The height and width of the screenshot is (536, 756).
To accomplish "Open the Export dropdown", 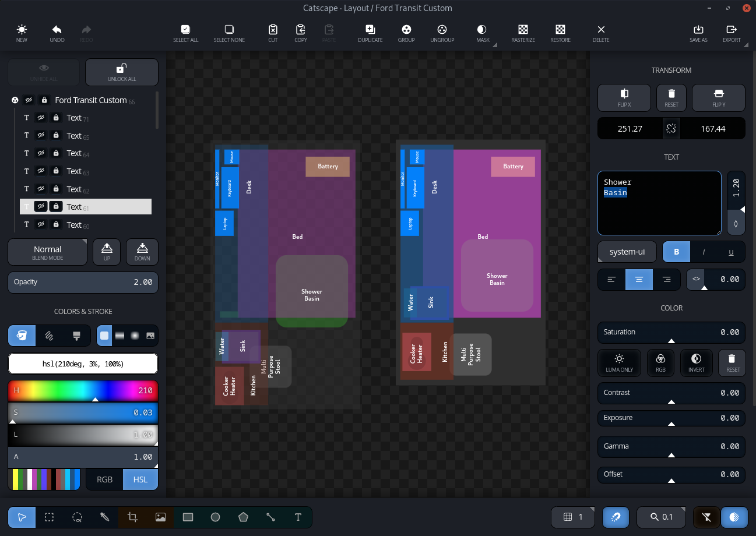I will tap(732, 33).
